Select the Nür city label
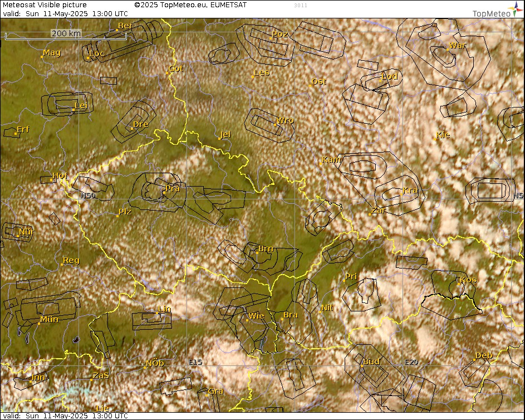Image resolution: width=525 pixels, height=420 pixels. (x=26, y=232)
